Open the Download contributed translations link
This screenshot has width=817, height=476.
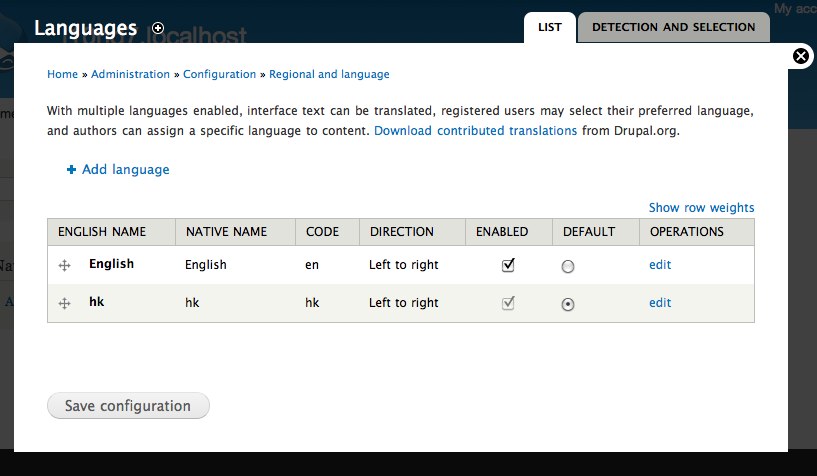[x=475, y=131]
